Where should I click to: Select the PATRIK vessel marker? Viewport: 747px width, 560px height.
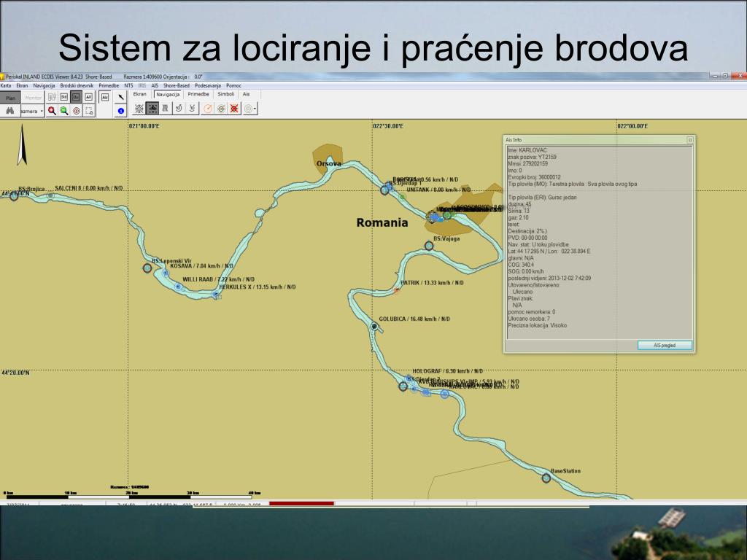(396, 290)
